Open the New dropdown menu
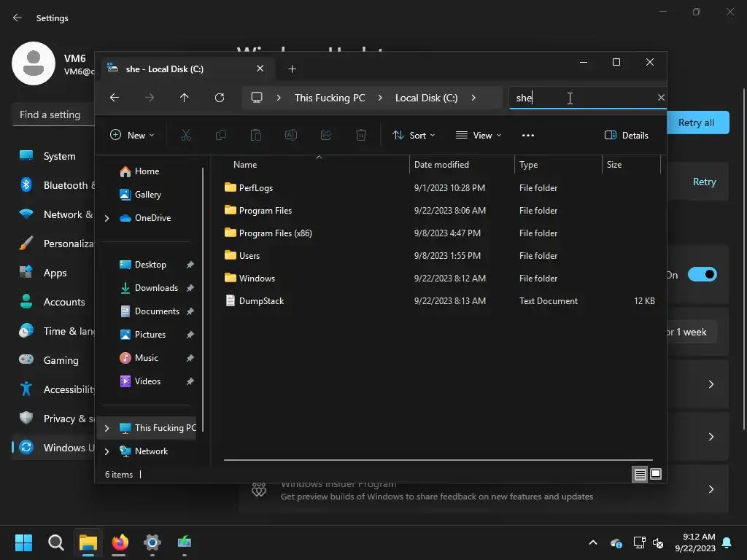Viewport: 747px width, 560px height. (x=132, y=135)
